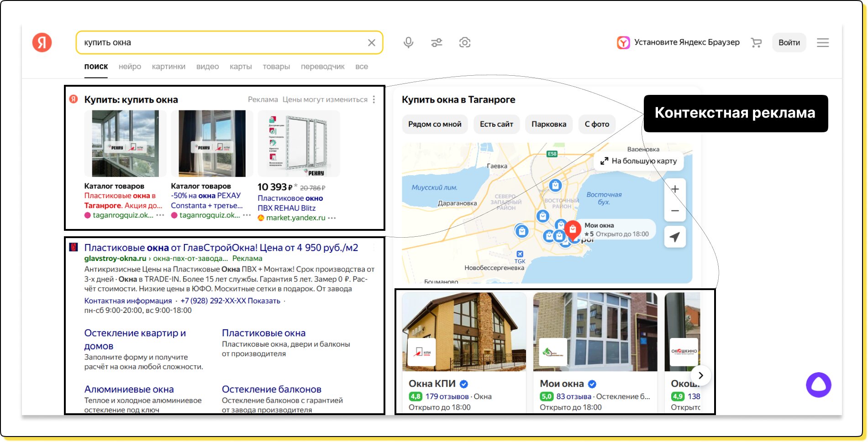Image resolution: width=868 pixels, height=442 pixels.
Task: Open Алюминиевые окна sitelink
Action: (x=129, y=390)
